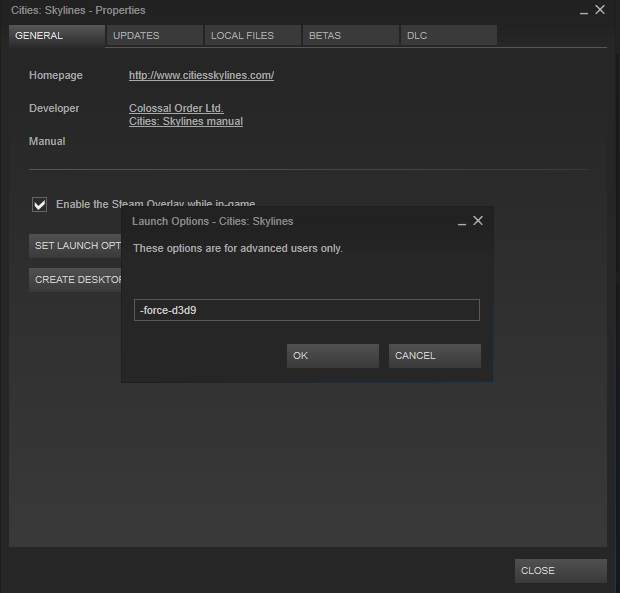Confirm launch options with OK
Screen dimensions: 620x593
[333, 356]
